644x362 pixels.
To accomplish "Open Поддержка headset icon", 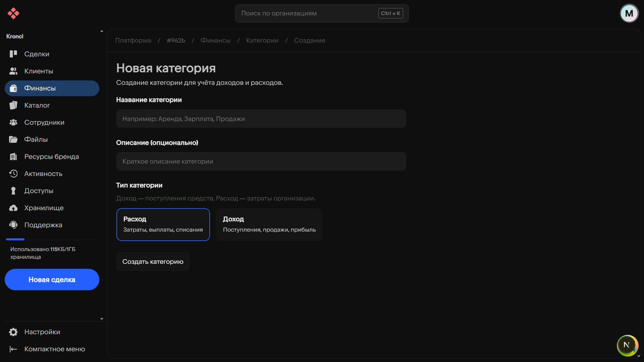I will pyautogui.click(x=13, y=225).
